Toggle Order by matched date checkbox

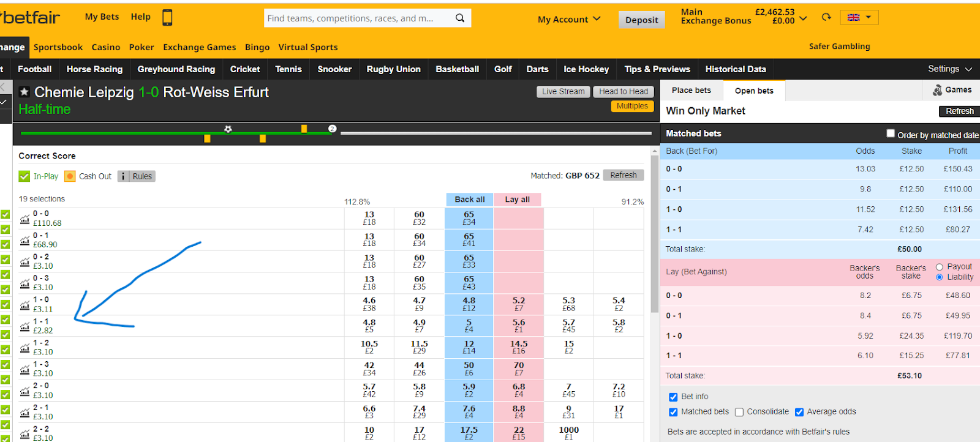[x=891, y=133]
